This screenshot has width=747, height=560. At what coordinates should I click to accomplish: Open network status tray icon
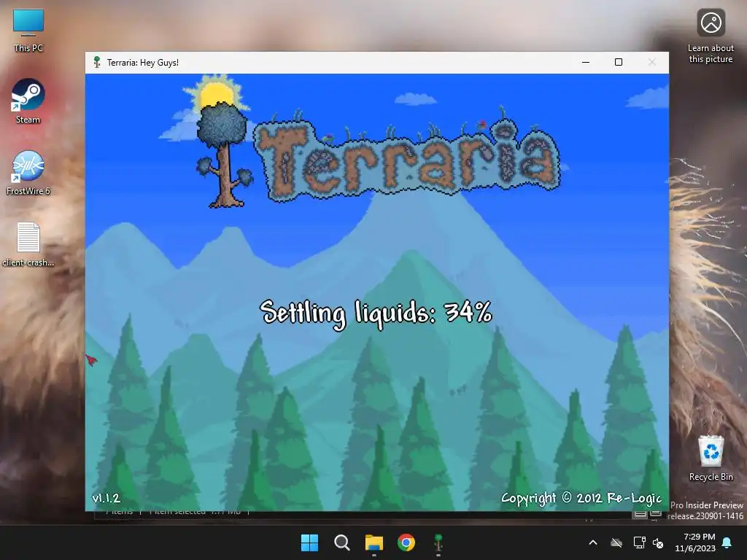pyautogui.click(x=639, y=542)
